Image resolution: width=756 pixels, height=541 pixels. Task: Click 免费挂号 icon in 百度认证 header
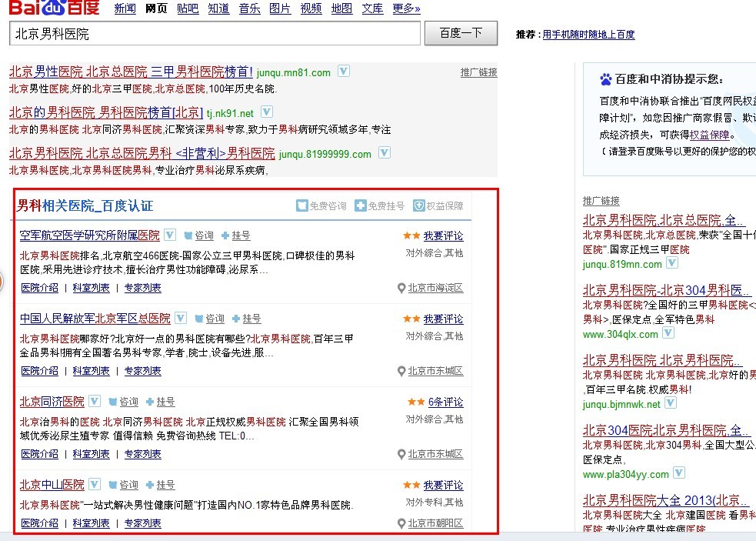360,206
